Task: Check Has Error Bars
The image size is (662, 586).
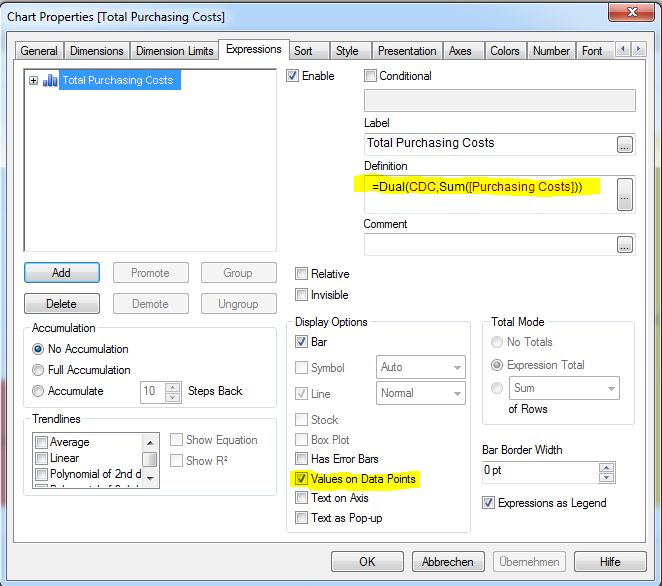Action: click(x=301, y=458)
